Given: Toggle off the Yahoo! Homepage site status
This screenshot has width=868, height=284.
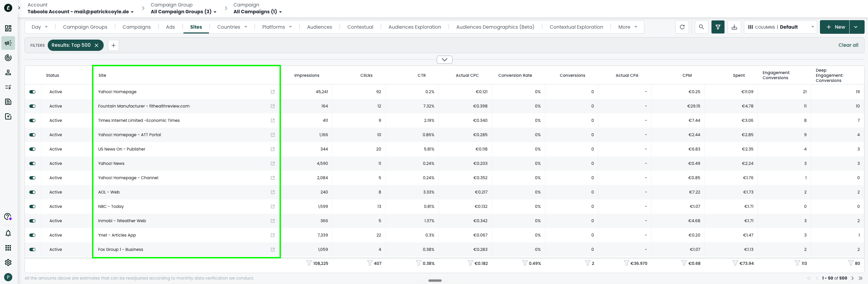Looking at the screenshot, I should pyautogui.click(x=32, y=92).
